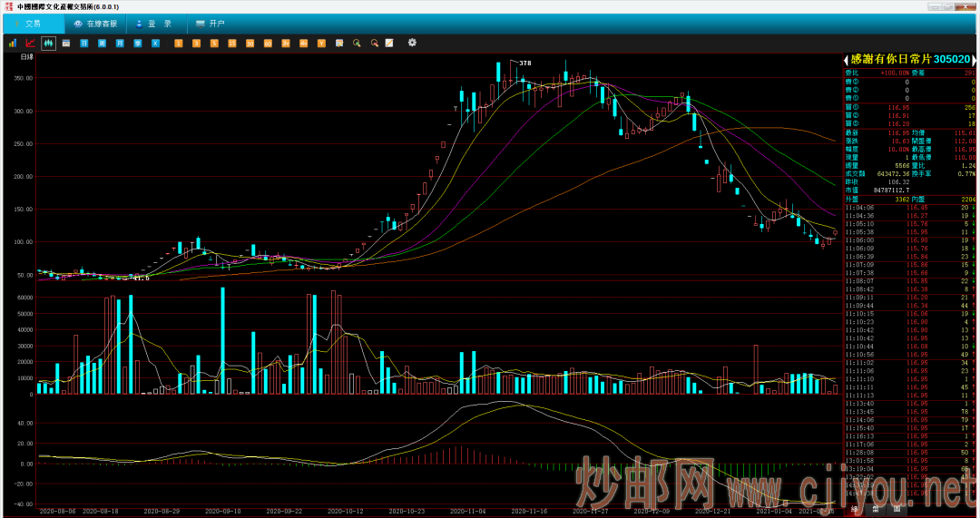
Task: Click the 2020-09-10 date axis label
Action: coord(223,511)
